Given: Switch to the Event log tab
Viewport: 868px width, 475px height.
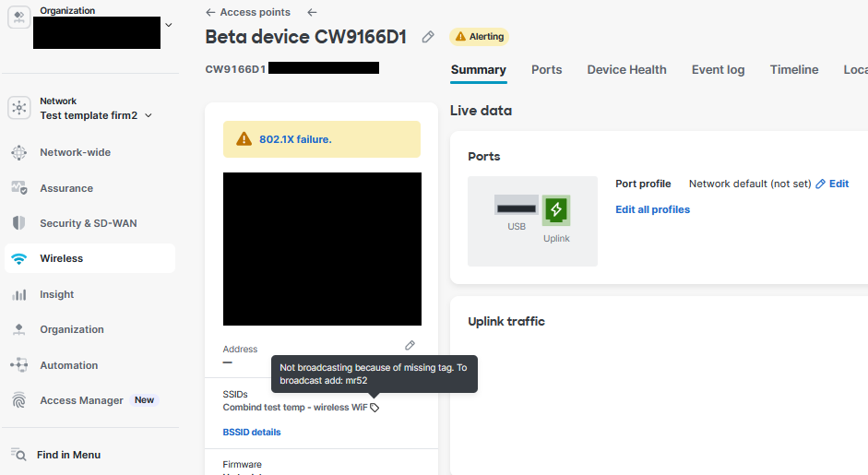Looking at the screenshot, I should point(718,70).
